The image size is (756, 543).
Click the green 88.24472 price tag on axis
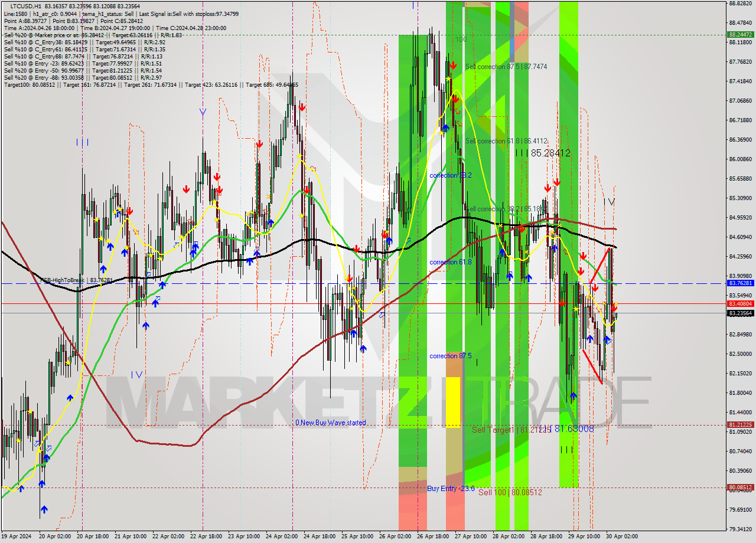click(740, 35)
